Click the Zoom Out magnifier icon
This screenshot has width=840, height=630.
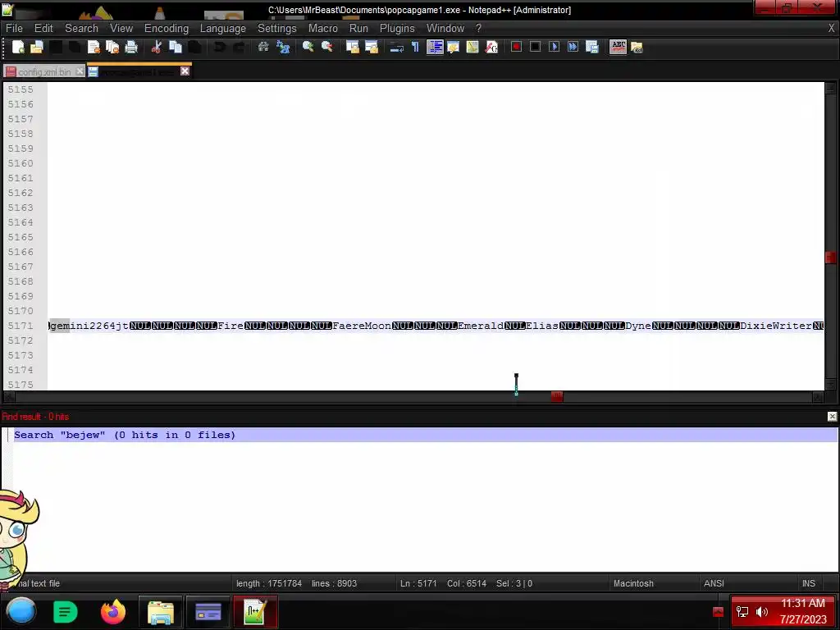[x=326, y=47]
